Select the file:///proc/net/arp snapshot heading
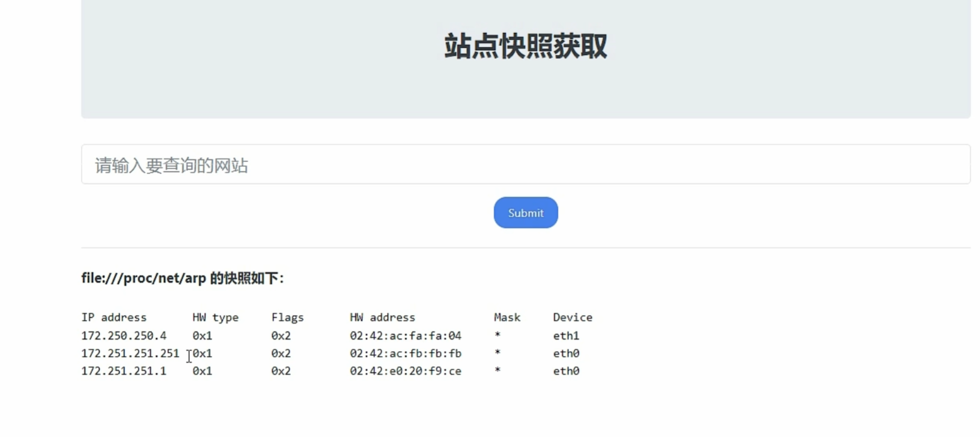The image size is (980, 437). pyautogui.click(x=182, y=278)
